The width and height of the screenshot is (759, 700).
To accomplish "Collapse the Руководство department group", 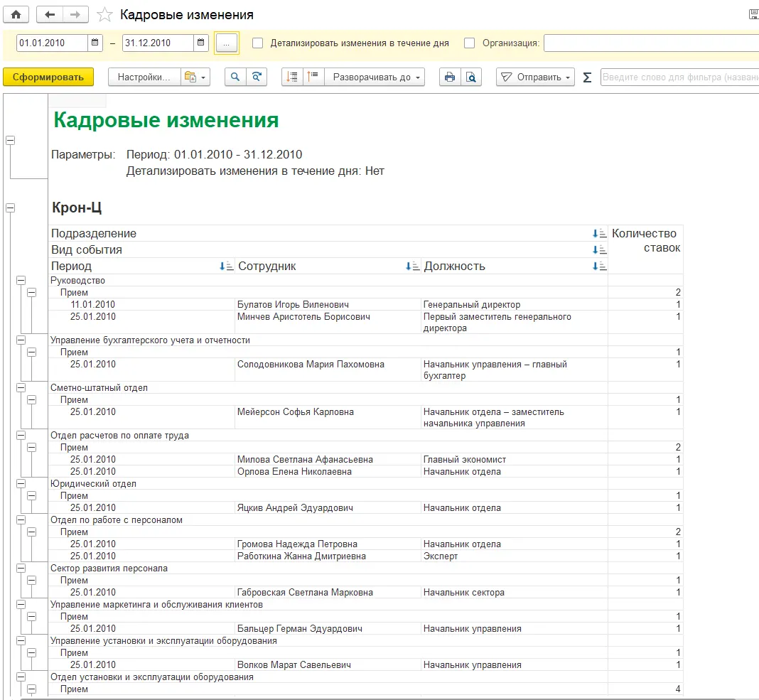I will [x=21, y=280].
